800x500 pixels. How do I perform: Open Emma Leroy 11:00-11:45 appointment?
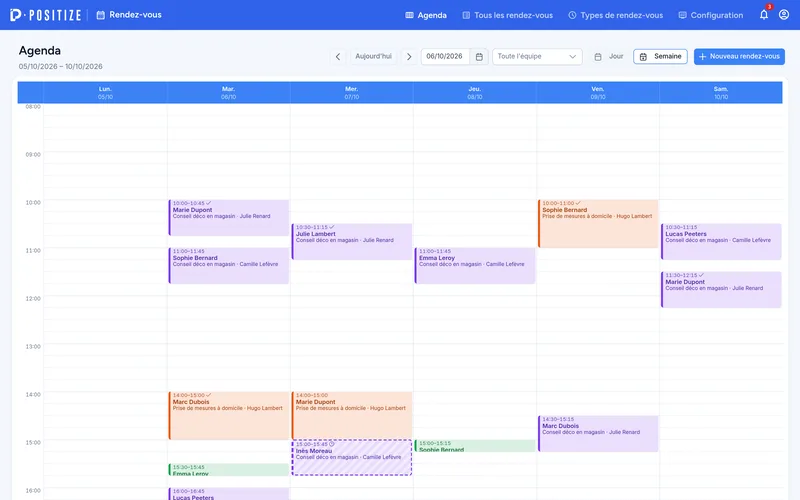[x=474, y=265]
